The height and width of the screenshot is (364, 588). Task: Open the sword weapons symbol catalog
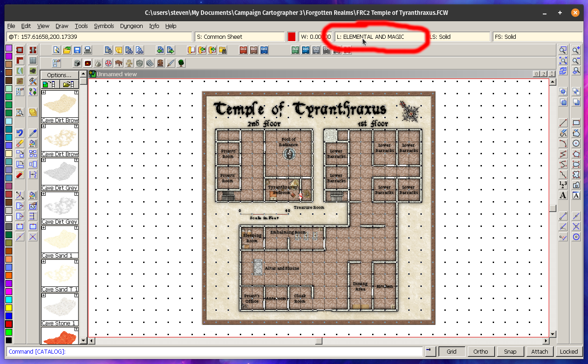click(171, 63)
